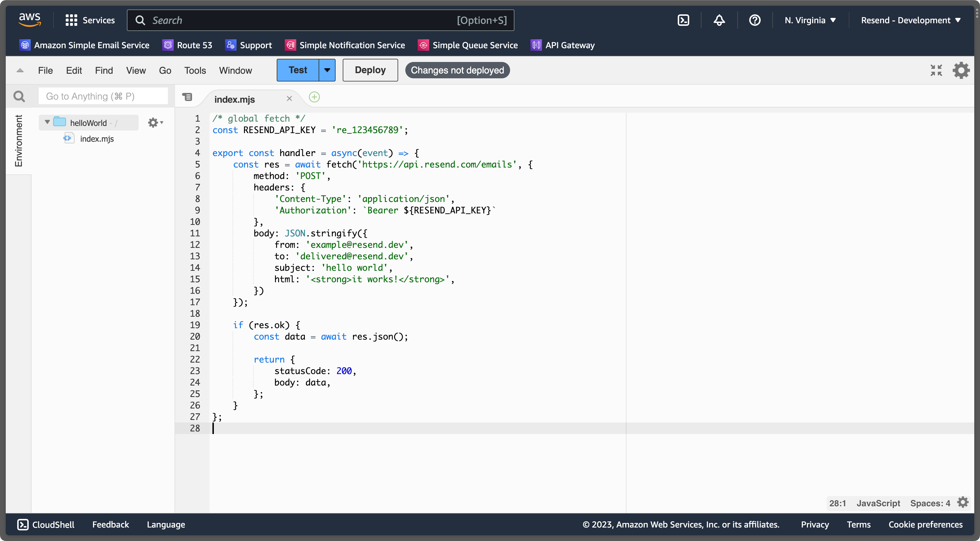
Task: Open the Test button dropdown arrow
Action: pos(327,70)
